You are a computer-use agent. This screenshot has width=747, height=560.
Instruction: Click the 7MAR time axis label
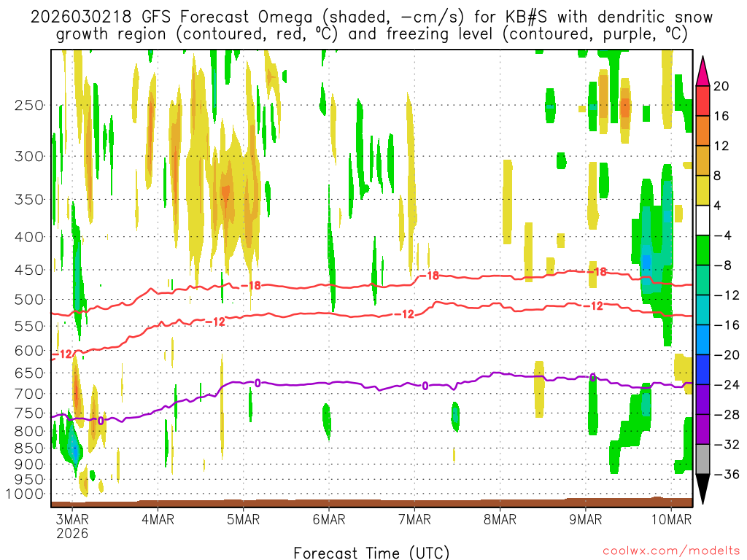(x=414, y=519)
